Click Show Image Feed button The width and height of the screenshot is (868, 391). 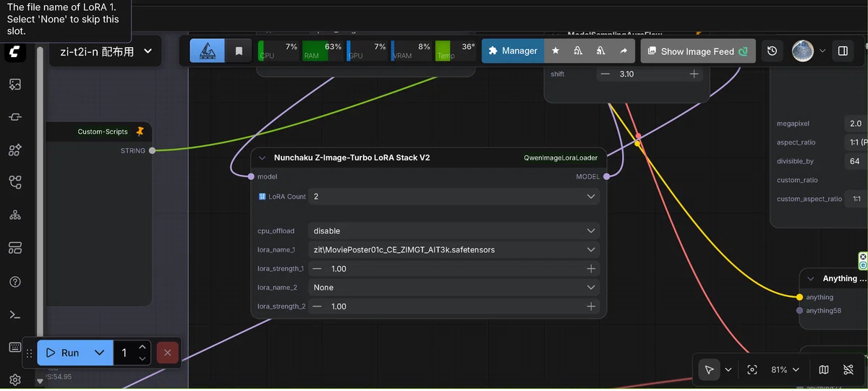point(698,51)
